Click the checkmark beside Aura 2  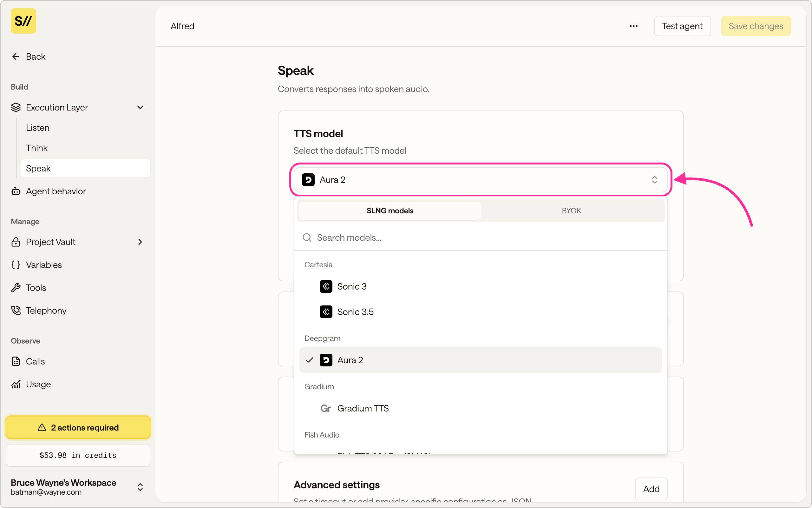(309, 360)
